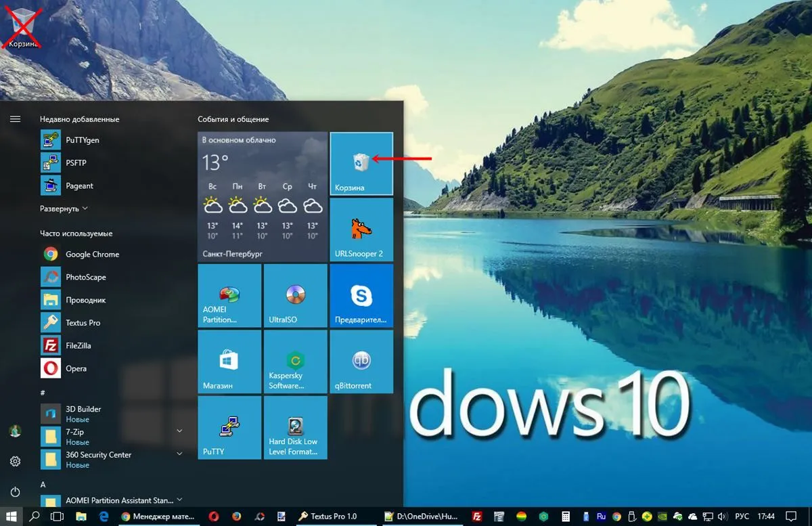Open File Explorer on the taskbar

(x=81, y=517)
